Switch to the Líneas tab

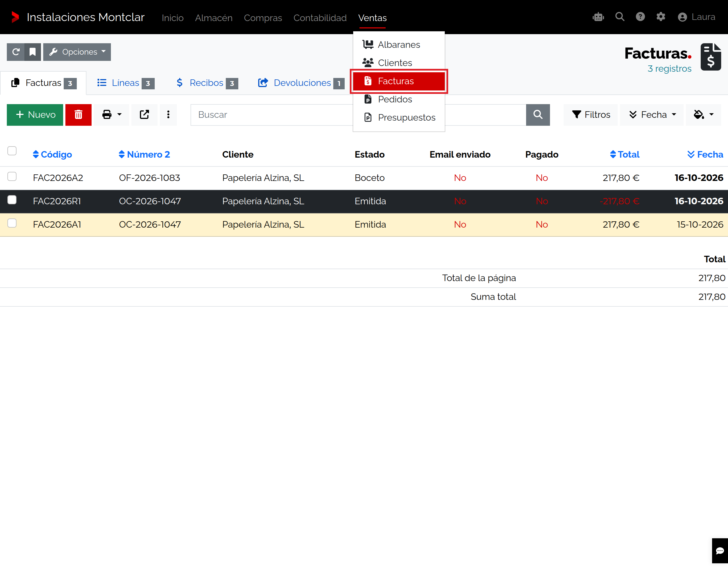126,83
